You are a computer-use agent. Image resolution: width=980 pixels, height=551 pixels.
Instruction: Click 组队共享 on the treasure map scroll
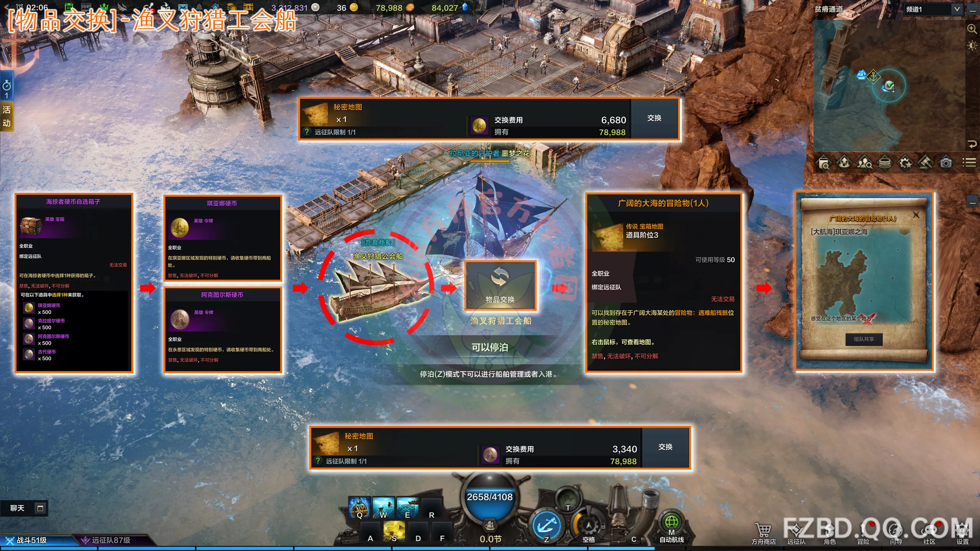[864, 339]
